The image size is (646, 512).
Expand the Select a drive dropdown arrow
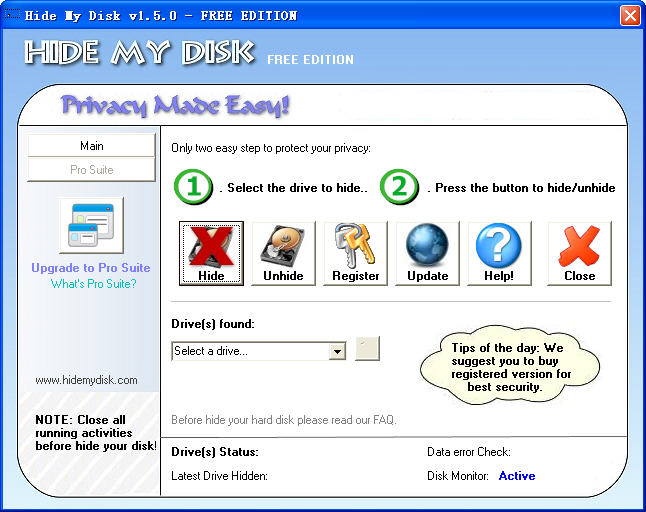(x=337, y=351)
